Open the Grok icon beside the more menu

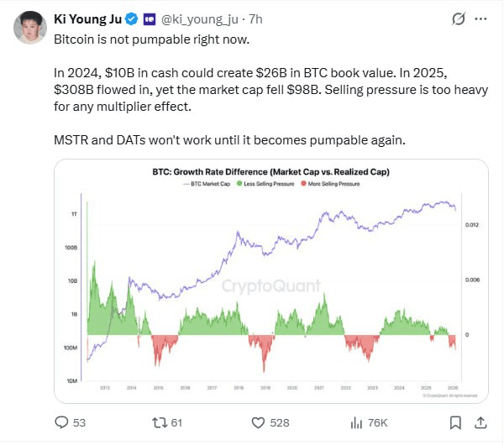click(x=459, y=18)
